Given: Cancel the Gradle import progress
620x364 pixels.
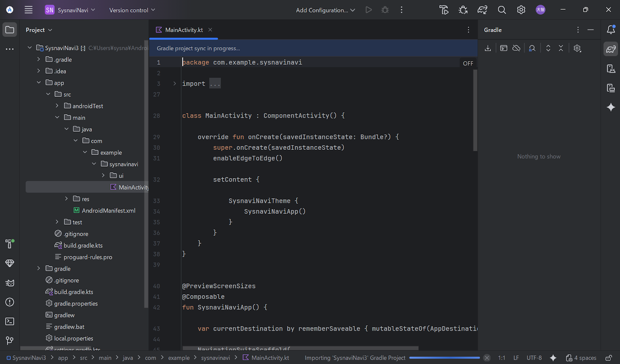Looking at the screenshot, I should click(487, 358).
